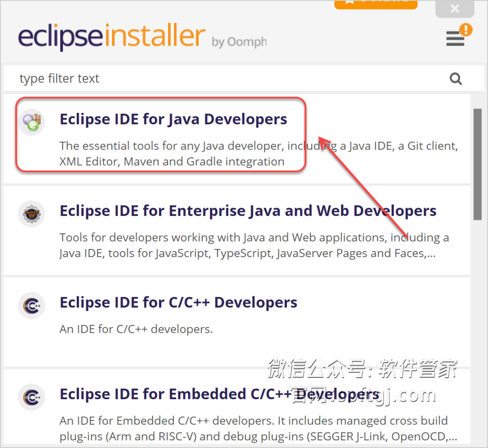Select Eclipse IDE for Embedded C/C++ Developers
The height and width of the screenshot is (448, 488).
coord(220,394)
